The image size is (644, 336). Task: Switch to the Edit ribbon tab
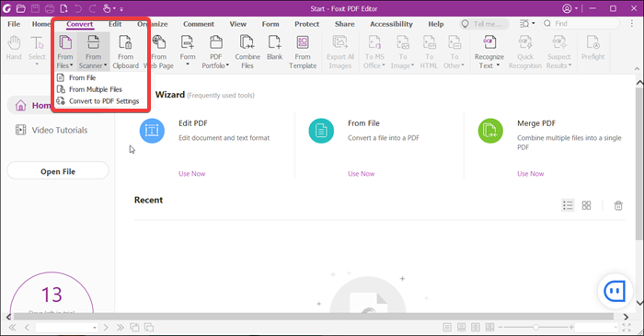pos(115,24)
